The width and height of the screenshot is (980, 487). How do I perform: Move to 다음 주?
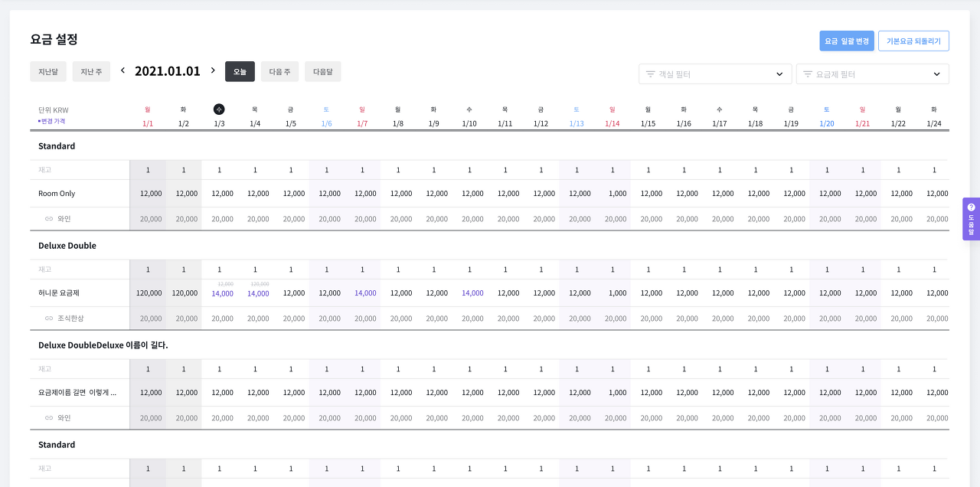click(x=279, y=71)
